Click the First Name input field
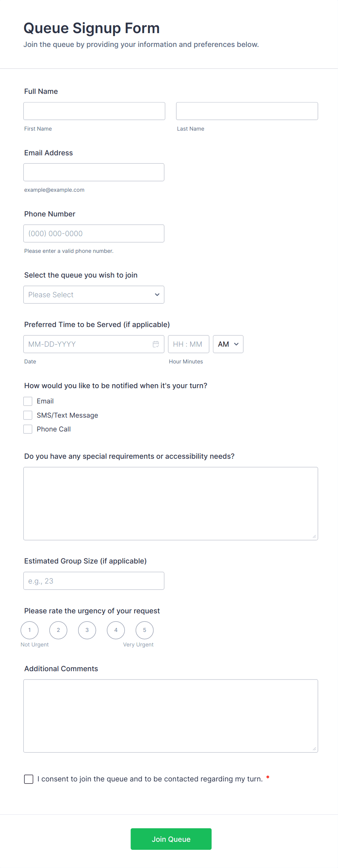338x868 pixels. click(x=94, y=111)
